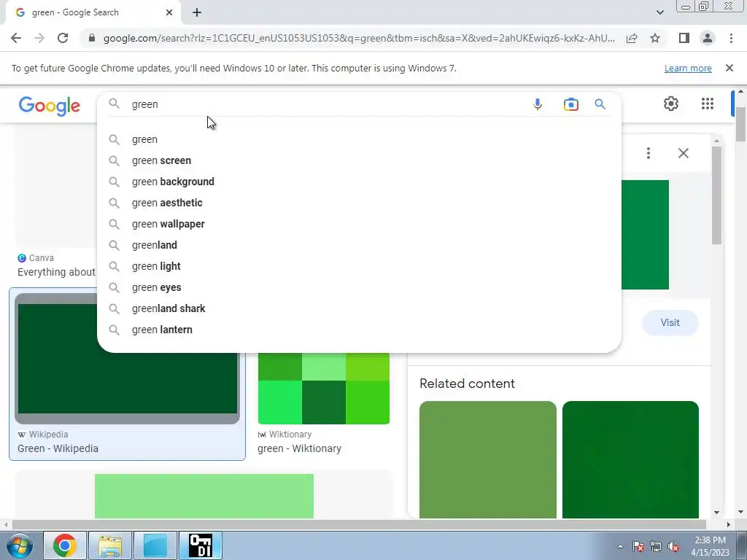Open the taskbar clock and date

coord(710,546)
